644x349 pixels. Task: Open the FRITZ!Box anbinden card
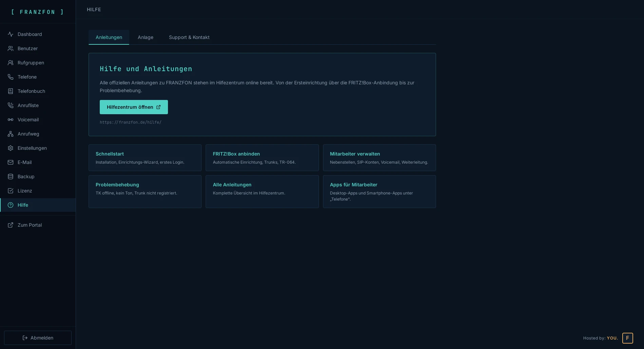coord(262,158)
